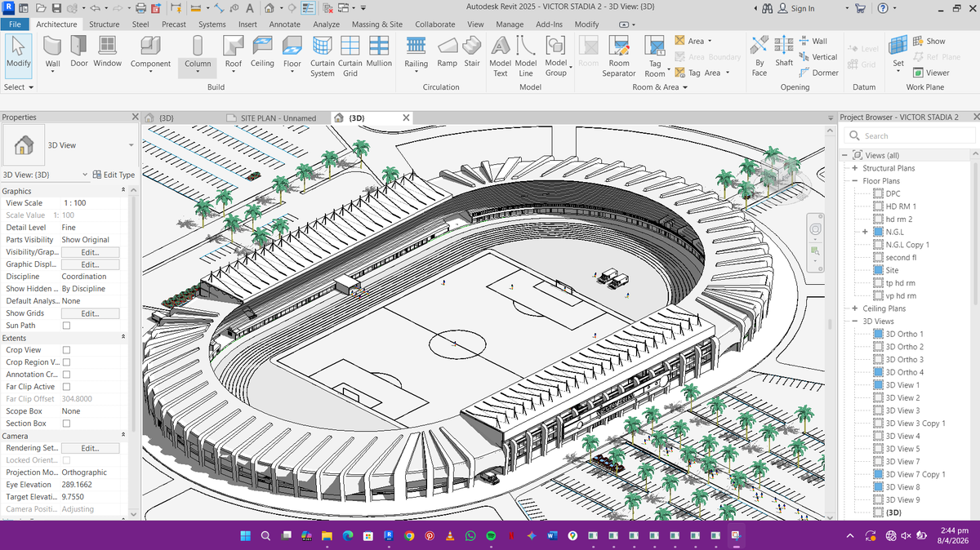This screenshot has height=550, width=980.
Task: Collapse the 3D Views tree node
Action: (x=854, y=322)
